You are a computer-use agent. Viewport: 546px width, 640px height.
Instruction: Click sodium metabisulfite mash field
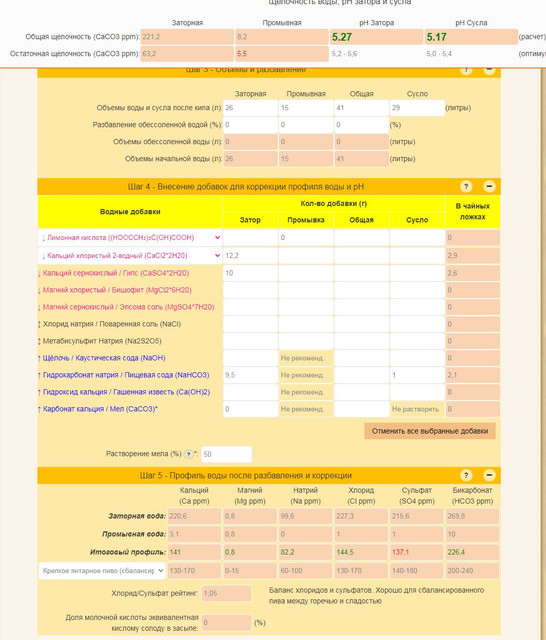pos(250,341)
